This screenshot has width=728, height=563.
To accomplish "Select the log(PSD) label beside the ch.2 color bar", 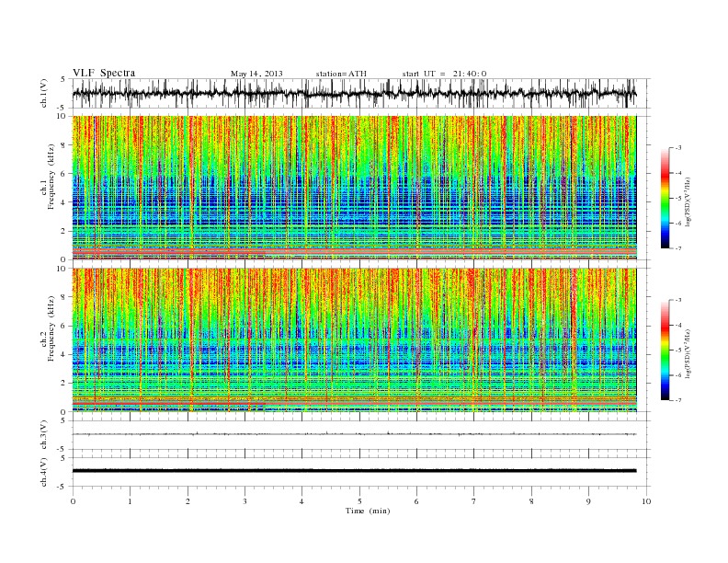I will point(688,353).
